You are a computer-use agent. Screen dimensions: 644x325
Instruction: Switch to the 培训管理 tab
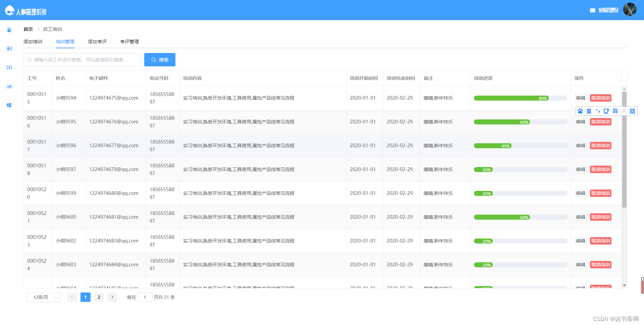[65, 42]
